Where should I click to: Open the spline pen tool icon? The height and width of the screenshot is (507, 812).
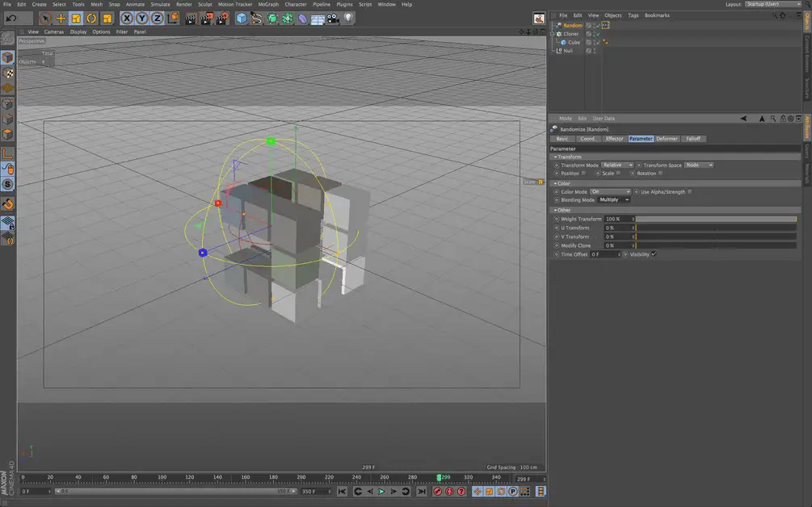[257, 19]
